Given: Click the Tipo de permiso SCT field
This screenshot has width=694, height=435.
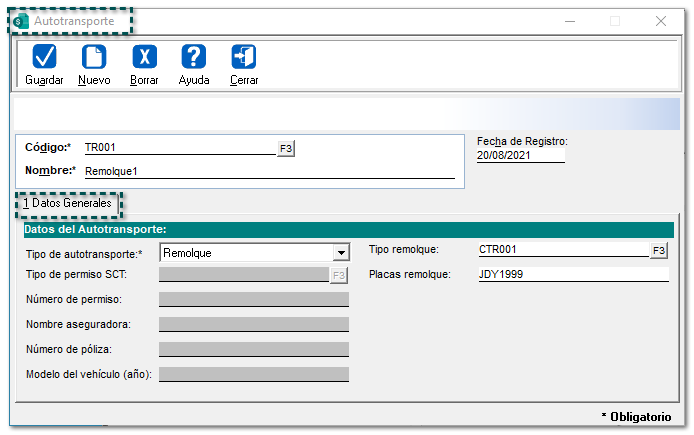Looking at the screenshot, I should point(244,274).
